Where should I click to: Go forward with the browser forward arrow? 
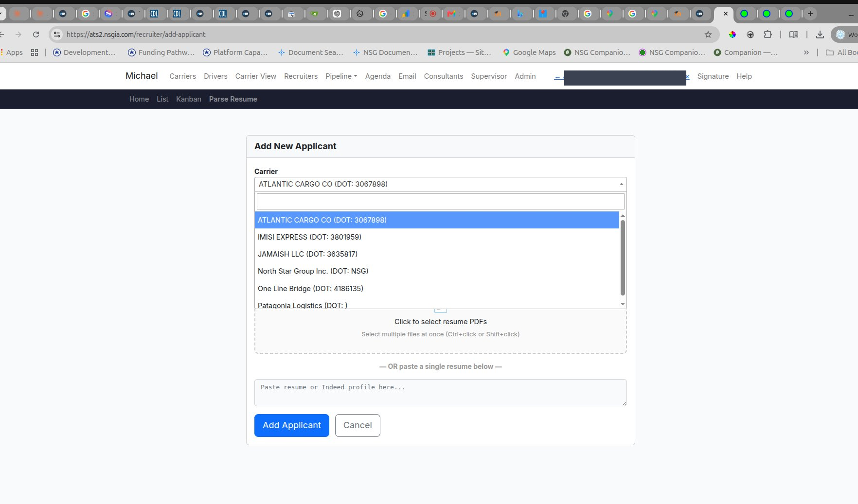click(x=18, y=35)
